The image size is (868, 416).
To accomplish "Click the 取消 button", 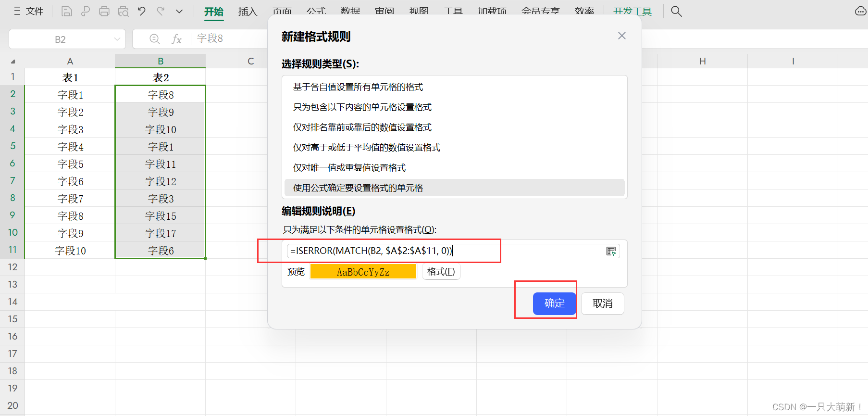I will pos(603,303).
